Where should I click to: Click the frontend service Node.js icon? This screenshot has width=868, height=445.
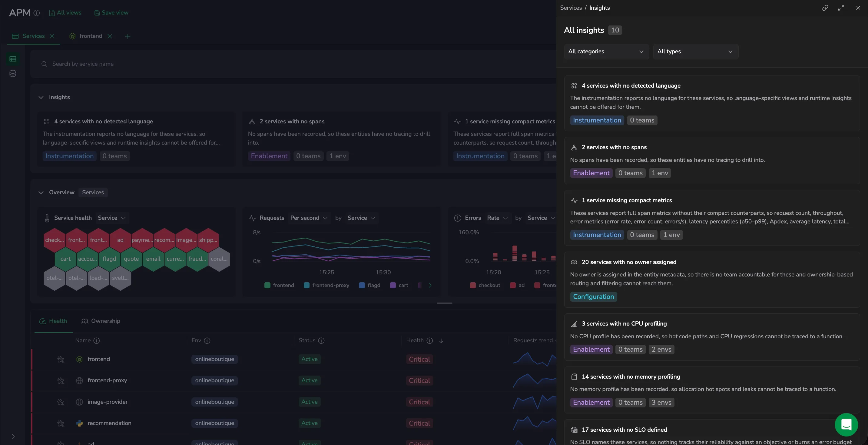coord(79,359)
